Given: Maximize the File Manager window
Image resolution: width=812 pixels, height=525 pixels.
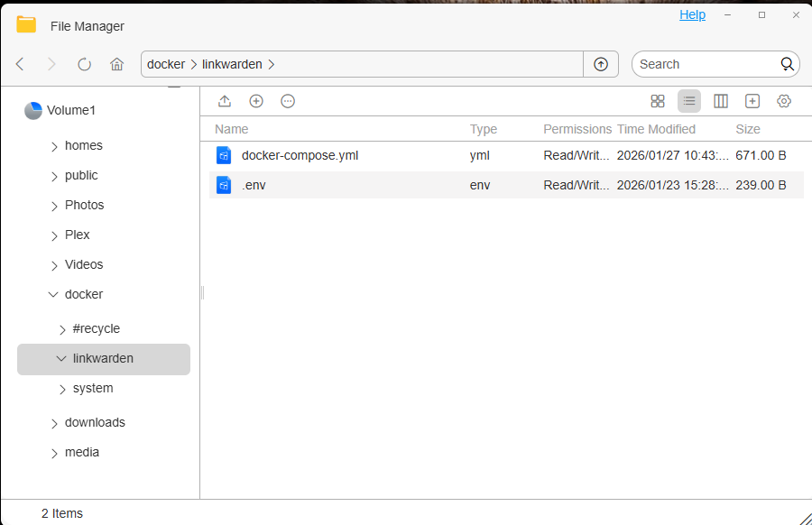Looking at the screenshot, I should [x=761, y=15].
